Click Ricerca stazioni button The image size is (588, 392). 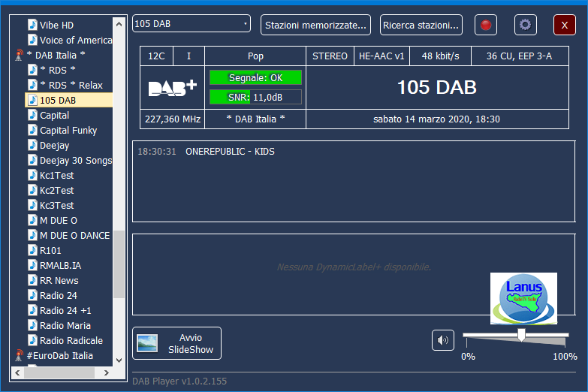pos(421,25)
